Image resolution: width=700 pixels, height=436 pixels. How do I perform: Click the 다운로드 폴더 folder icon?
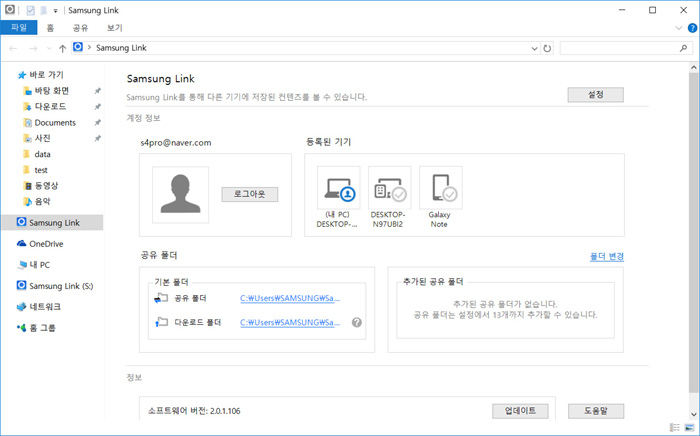pos(161,322)
